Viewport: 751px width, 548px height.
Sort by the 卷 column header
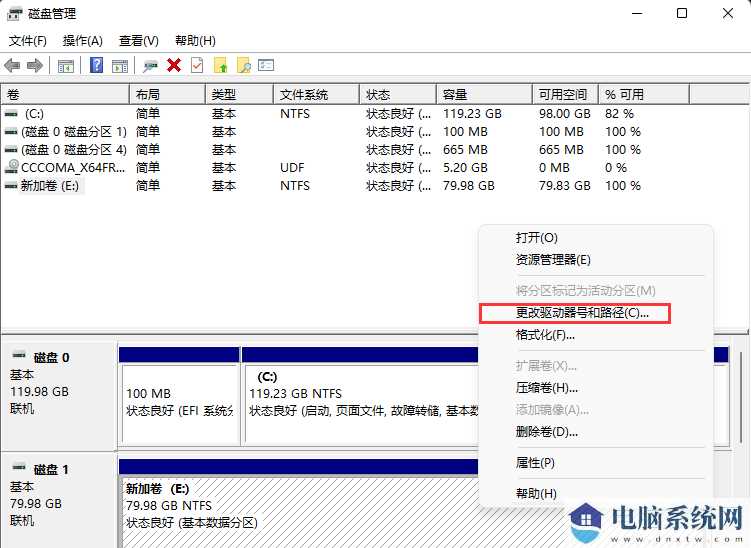tap(65, 94)
